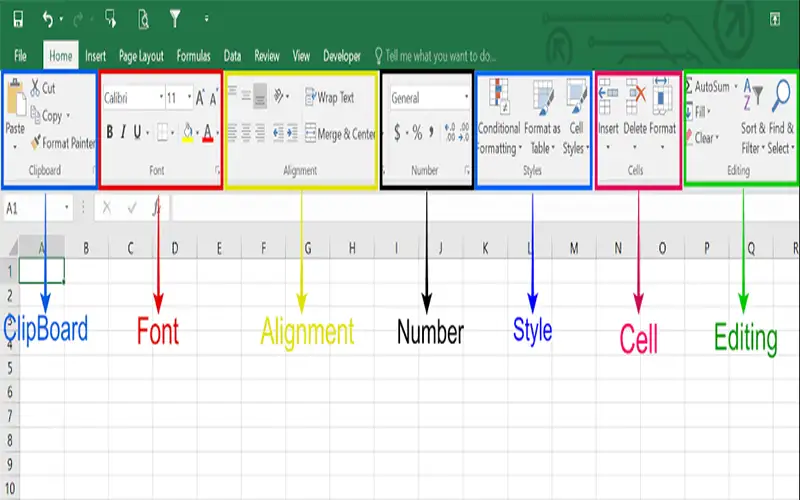
Task: Click the Format Painter brush icon
Action: (x=36, y=143)
